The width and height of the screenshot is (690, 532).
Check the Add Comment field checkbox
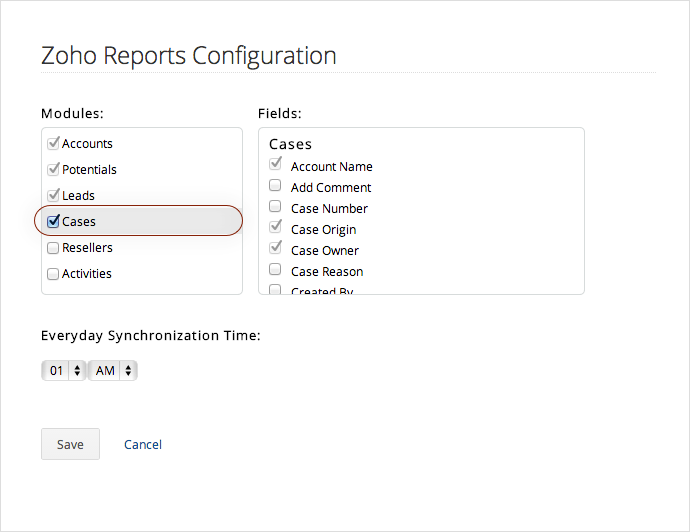click(x=275, y=185)
